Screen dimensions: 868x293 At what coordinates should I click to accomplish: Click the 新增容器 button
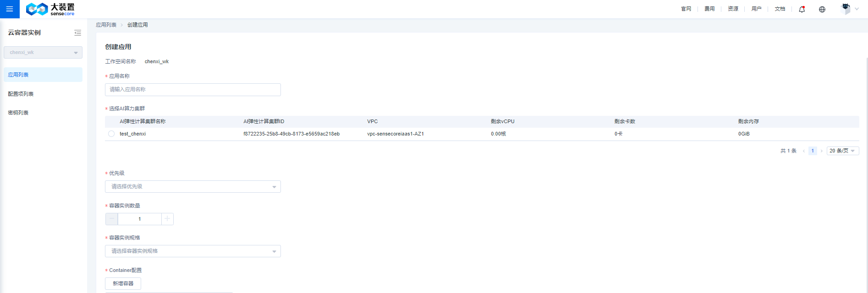123,284
